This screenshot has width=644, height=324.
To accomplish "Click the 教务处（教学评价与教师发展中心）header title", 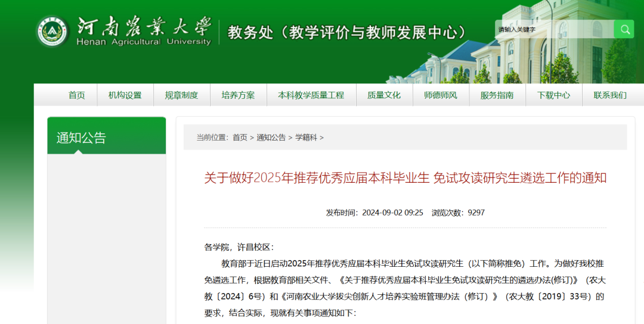I will pyautogui.click(x=348, y=32).
